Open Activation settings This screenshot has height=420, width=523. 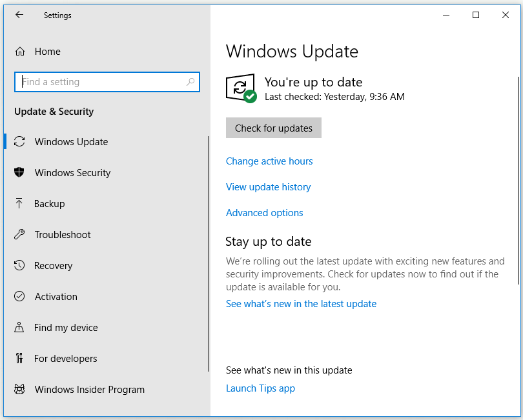pos(56,297)
